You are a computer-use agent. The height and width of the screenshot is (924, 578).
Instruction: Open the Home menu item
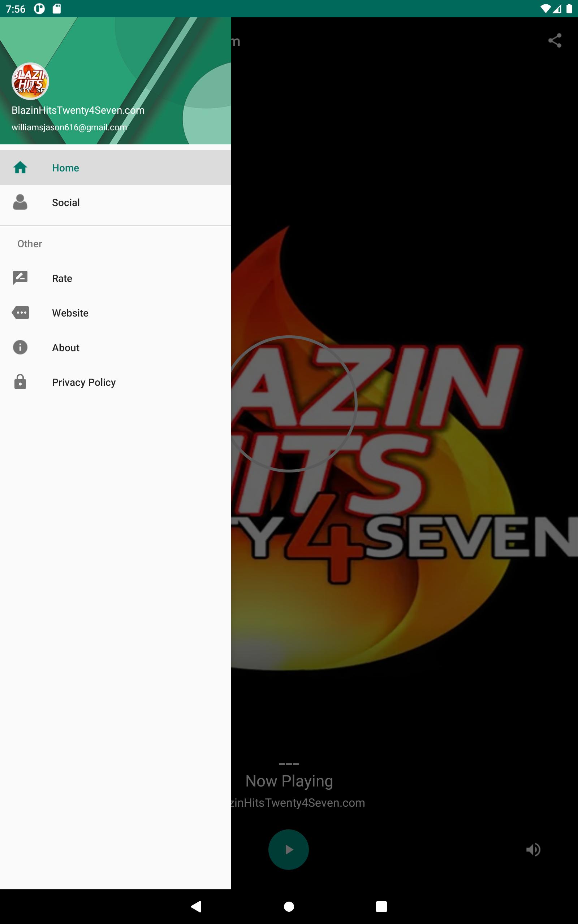pos(116,167)
